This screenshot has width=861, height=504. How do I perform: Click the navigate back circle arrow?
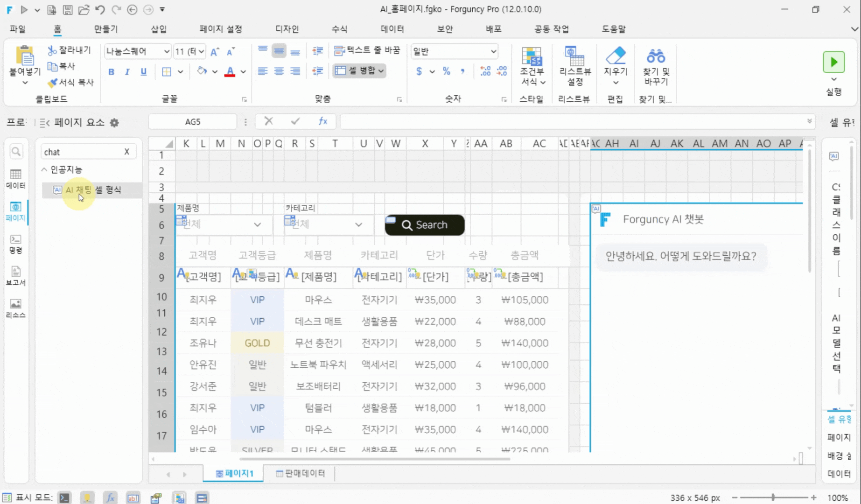click(x=132, y=9)
